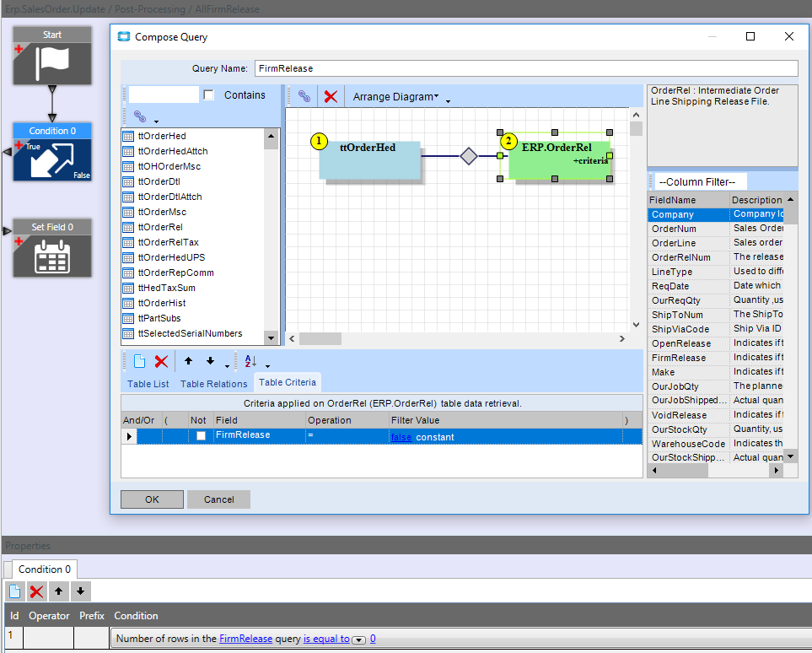Select the Set Field 0 calendar node
The width and height of the screenshot is (812, 653).
(51, 248)
